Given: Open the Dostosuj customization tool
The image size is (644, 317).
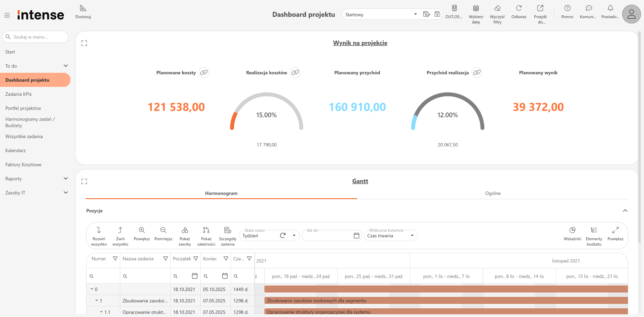Looking at the screenshot, I should click(83, 12).
